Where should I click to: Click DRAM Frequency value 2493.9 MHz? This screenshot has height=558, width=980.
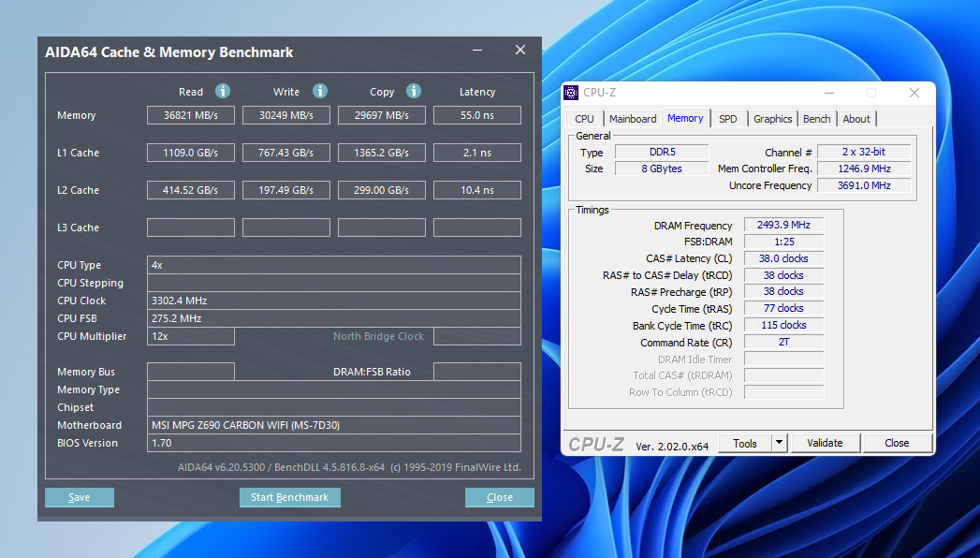tap(783, 225)
